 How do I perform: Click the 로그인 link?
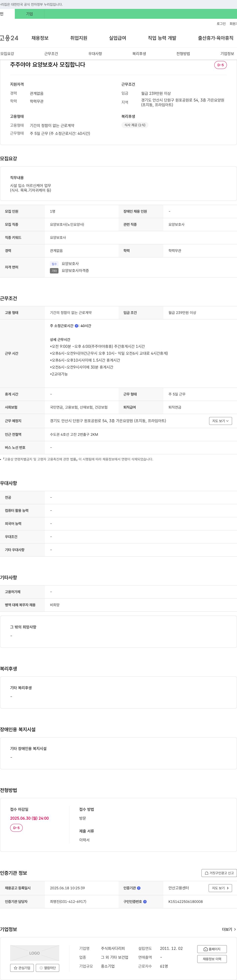[221, 23]
